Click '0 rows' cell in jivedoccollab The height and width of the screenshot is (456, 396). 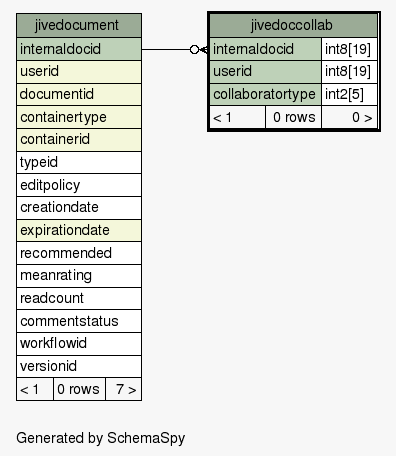coord(293,117)
